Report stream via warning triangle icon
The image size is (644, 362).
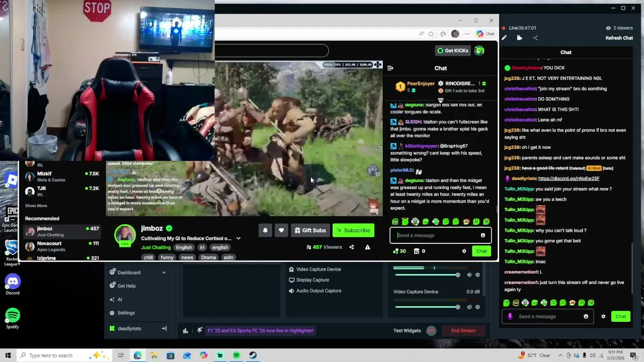point(367,247)
